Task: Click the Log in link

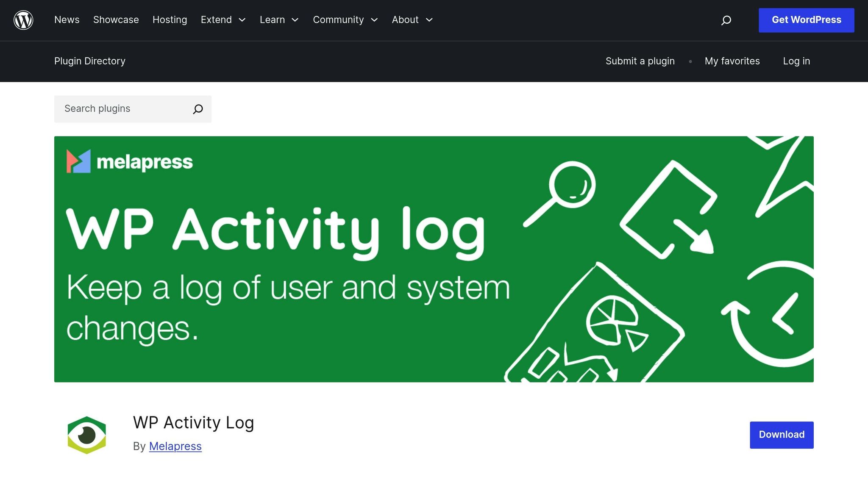Action: point(796,61)
